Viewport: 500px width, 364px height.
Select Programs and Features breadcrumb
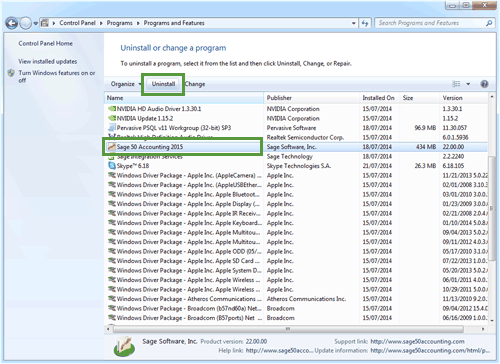(174, 23)
